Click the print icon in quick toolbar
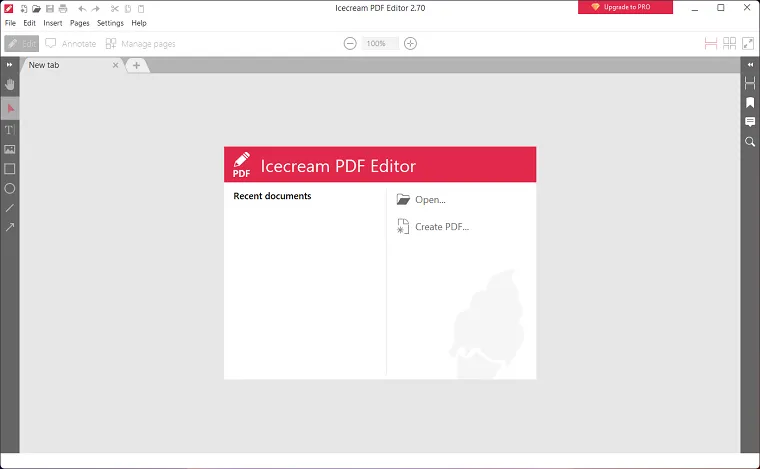The width and height of the screenshot is (760, 469). click(x=63, y=8)
